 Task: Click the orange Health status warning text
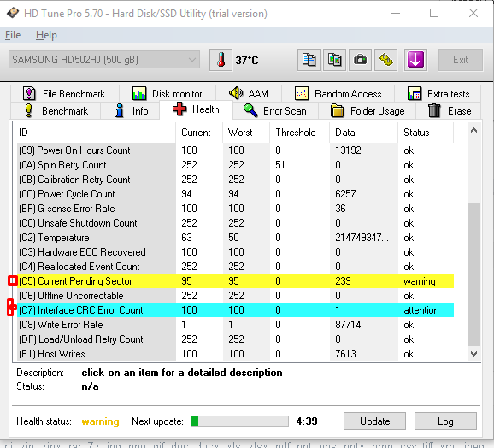pos(100,421)
